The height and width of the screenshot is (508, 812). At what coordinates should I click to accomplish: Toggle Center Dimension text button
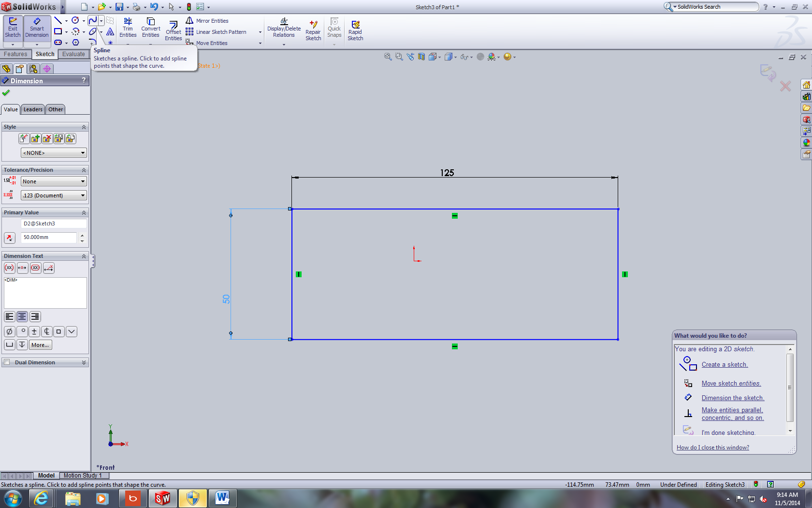point(22,268)
